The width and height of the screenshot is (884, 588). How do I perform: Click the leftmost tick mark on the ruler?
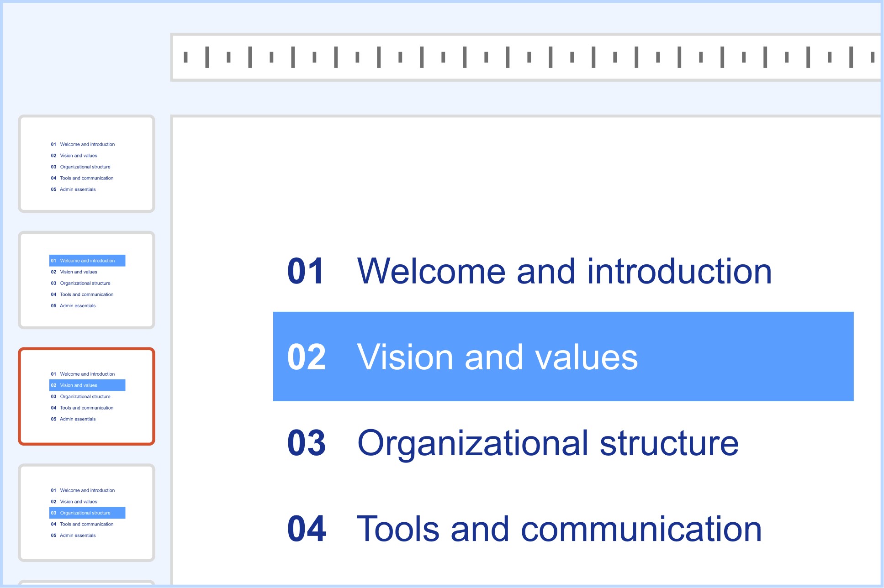click(185, 57)
